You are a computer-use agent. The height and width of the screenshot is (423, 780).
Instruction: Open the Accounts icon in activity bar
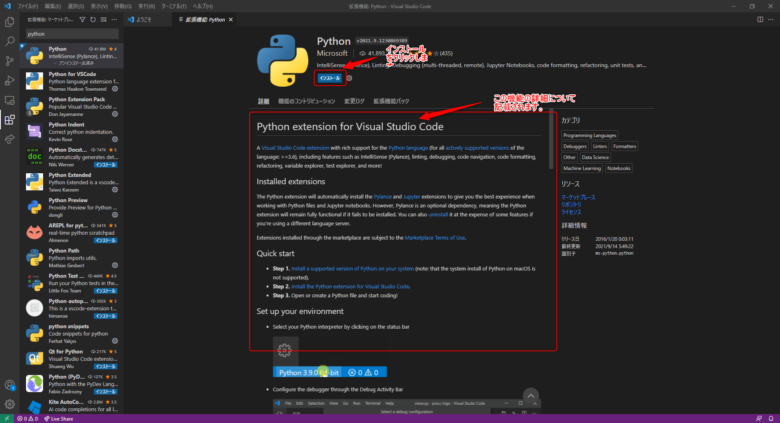tap(9, 385)
